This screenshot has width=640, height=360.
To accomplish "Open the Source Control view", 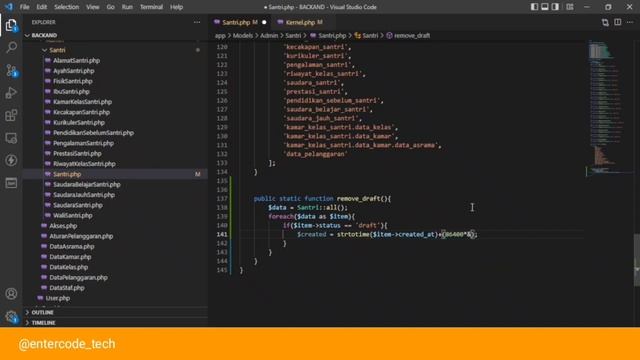I will 11,70.
